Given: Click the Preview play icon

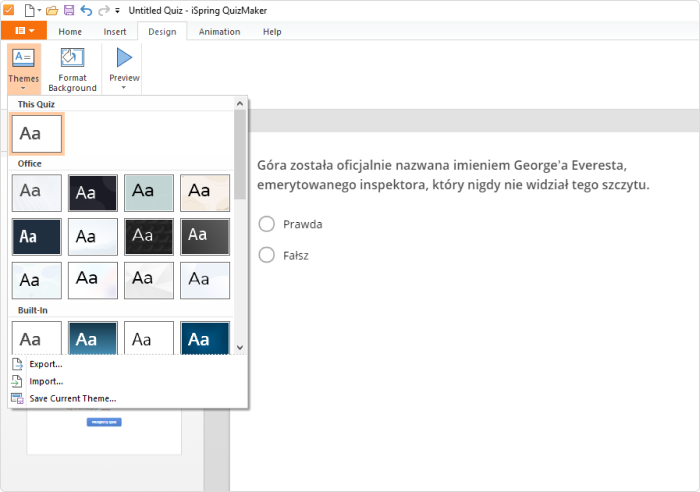Looking at the screenshot, I should pyautogui.click(x=124, y=58).
